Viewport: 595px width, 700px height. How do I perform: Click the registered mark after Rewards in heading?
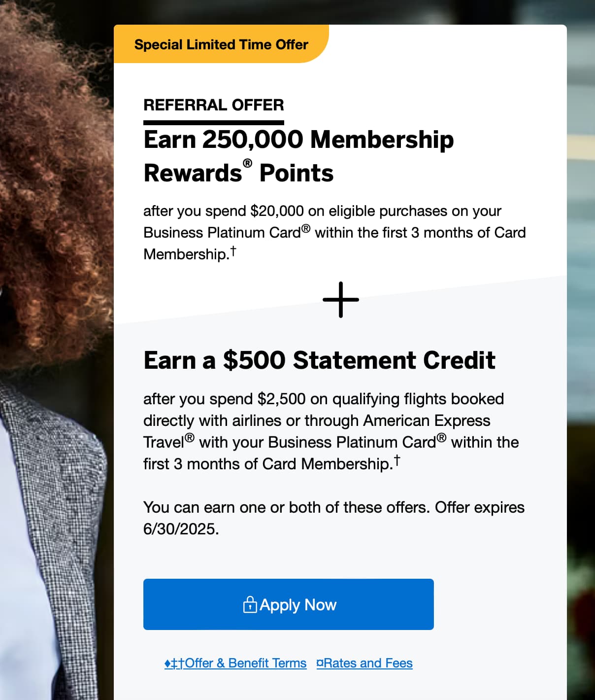(x=247, y=163)
